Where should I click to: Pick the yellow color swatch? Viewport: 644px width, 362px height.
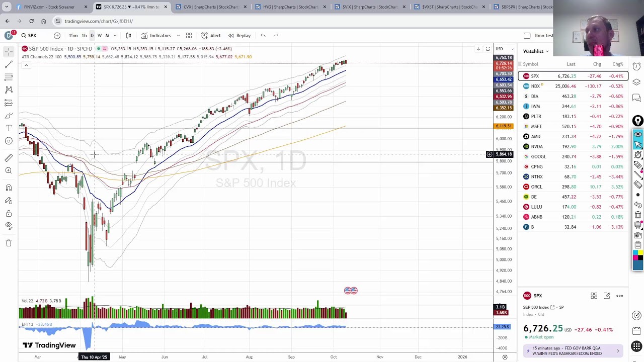[640, 253]
